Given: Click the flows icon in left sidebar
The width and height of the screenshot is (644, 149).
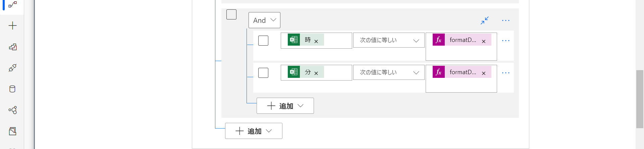Looking at the screenshot, I should (x=12, y=5).
